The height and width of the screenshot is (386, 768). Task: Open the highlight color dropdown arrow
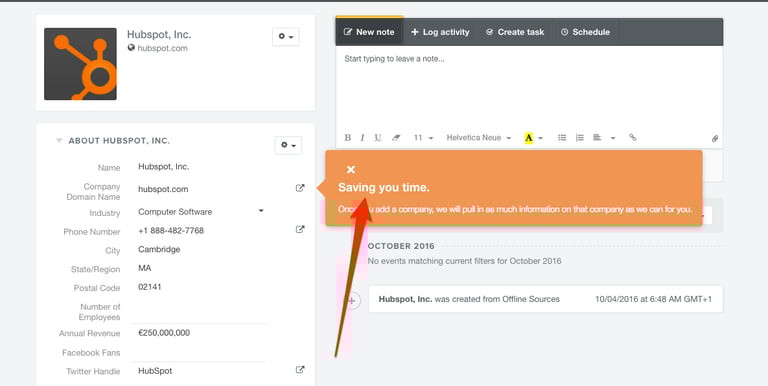tap(541, 138)
